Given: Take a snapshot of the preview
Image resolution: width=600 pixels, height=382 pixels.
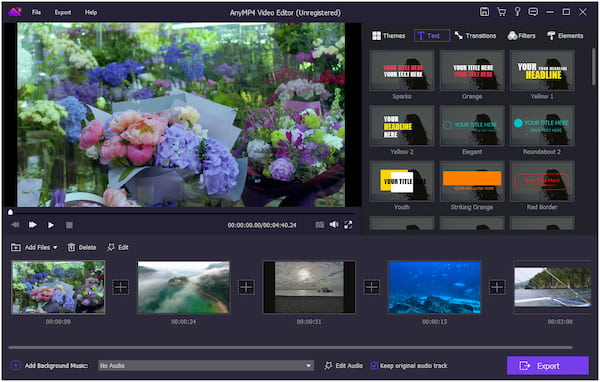Looking at the screenshot, I should (320, 225).
